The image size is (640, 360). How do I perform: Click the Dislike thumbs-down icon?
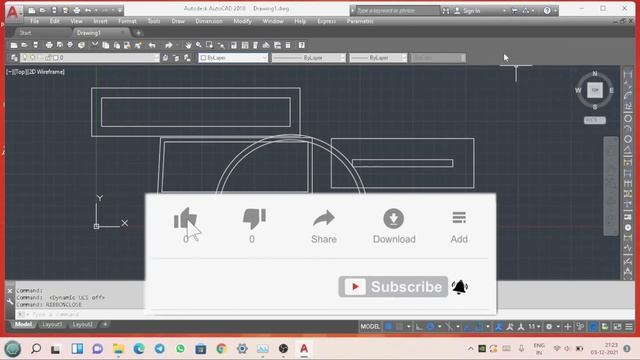point(254,218)
